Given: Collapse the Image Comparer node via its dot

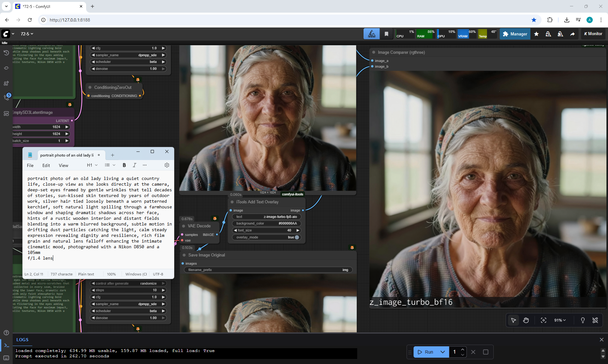Looking at the screenshot, I should tap(374, 52).
